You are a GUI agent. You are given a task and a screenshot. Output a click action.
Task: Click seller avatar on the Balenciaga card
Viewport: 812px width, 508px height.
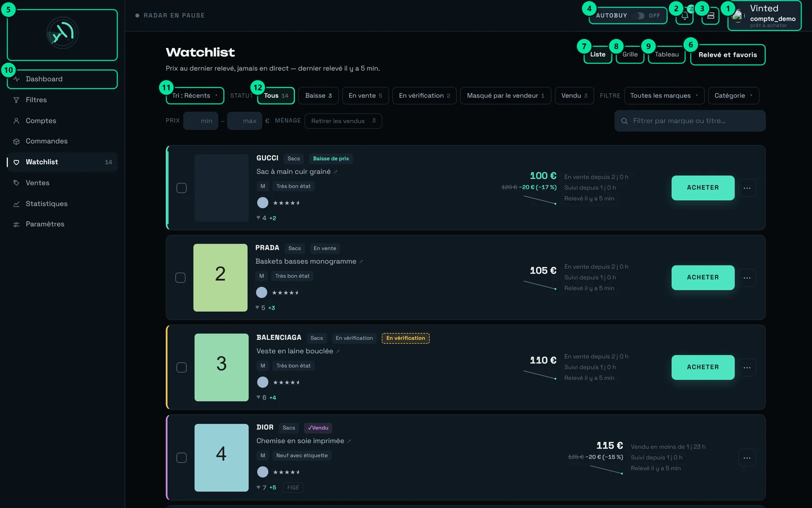click(x=263, y=382)
